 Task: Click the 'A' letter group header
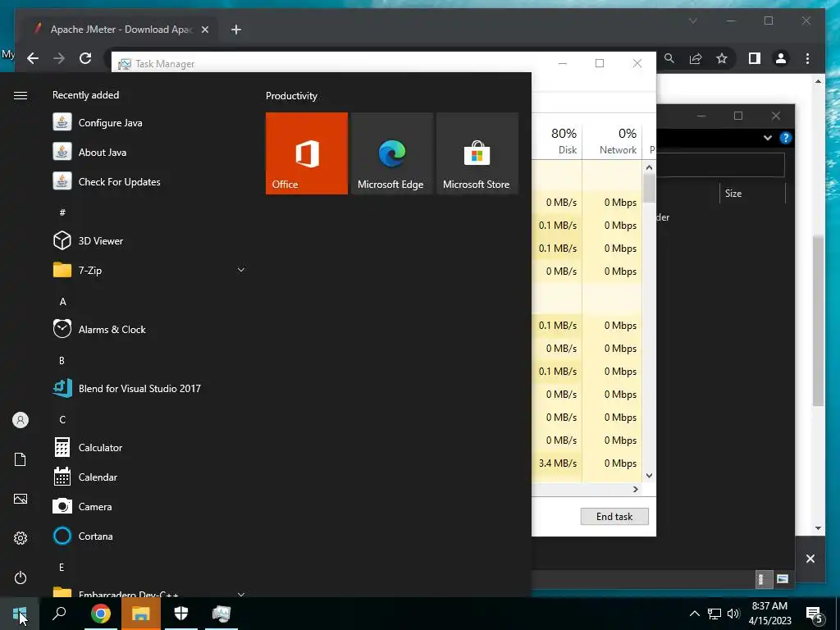pyautogui.click(x=62, y=302)
